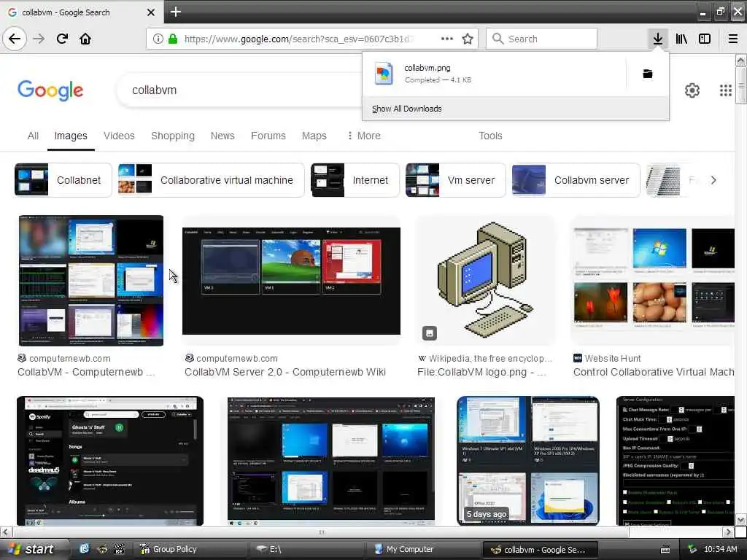Focus the browser Search field

pos(542,39)
